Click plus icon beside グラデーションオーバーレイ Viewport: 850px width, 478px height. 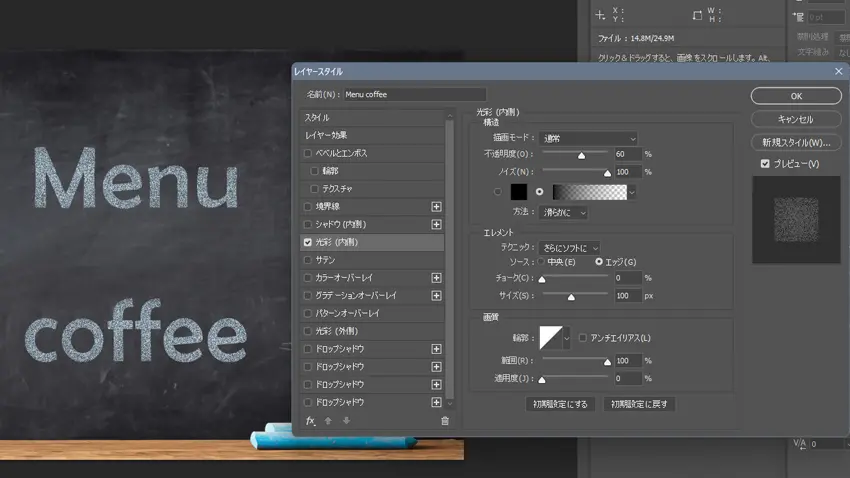436,296
